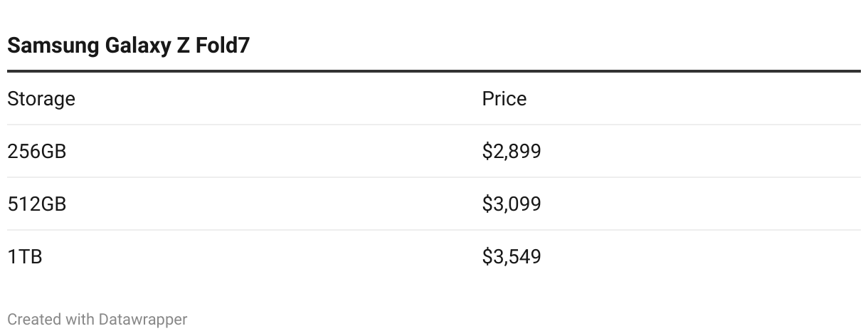Select the $3,549 price cell
The image size is (868, 336).
click(512, 256)
